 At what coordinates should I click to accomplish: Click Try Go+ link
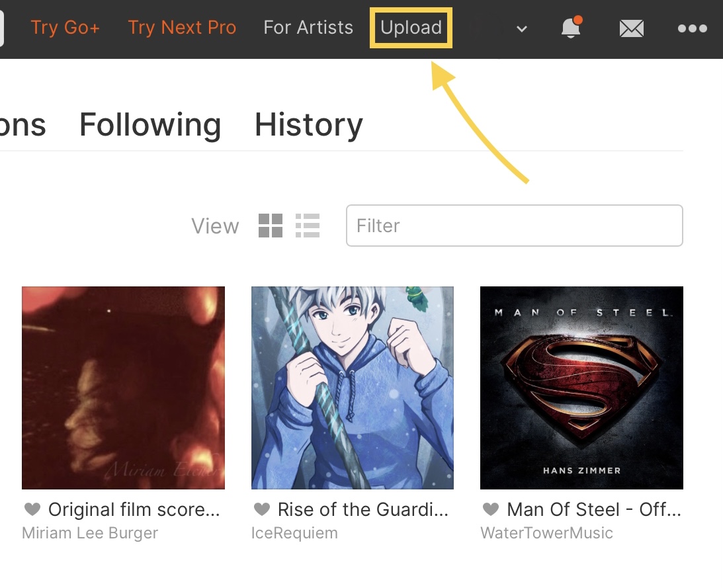tap(65, 28)
